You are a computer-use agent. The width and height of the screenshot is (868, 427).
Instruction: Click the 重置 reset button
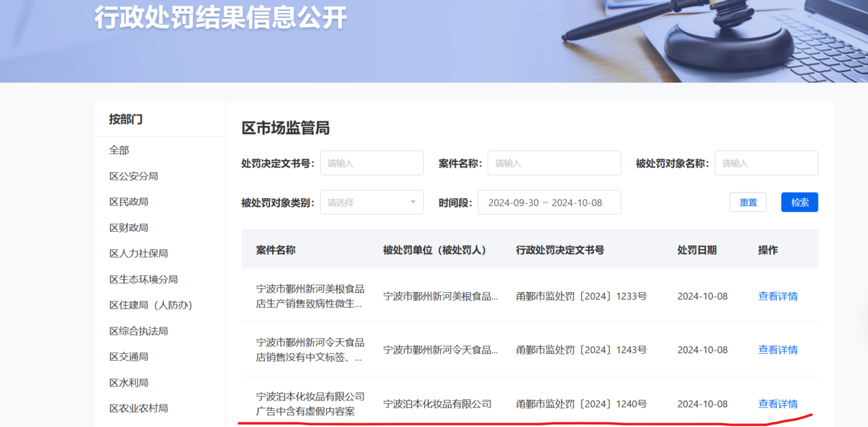[x=748, y=202]
